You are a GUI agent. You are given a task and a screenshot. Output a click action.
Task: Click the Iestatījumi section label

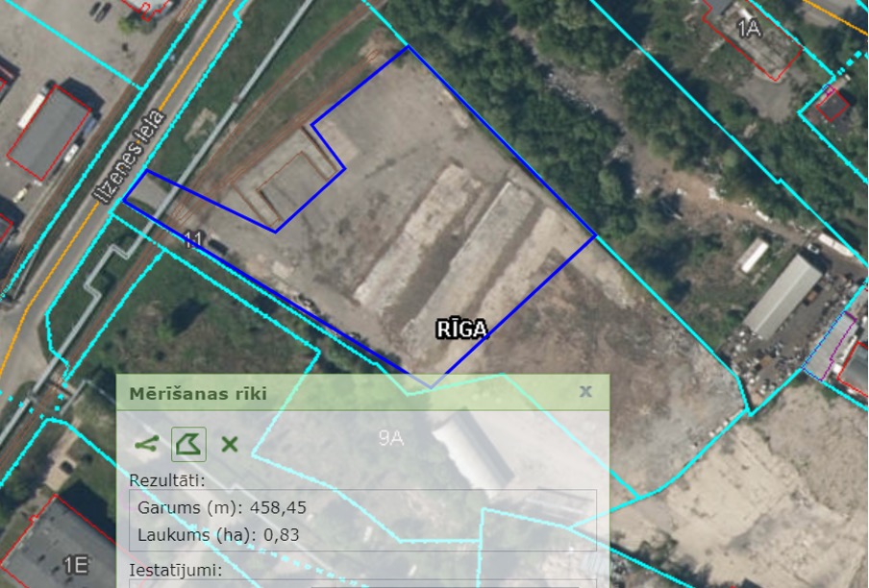pos(175,570)
